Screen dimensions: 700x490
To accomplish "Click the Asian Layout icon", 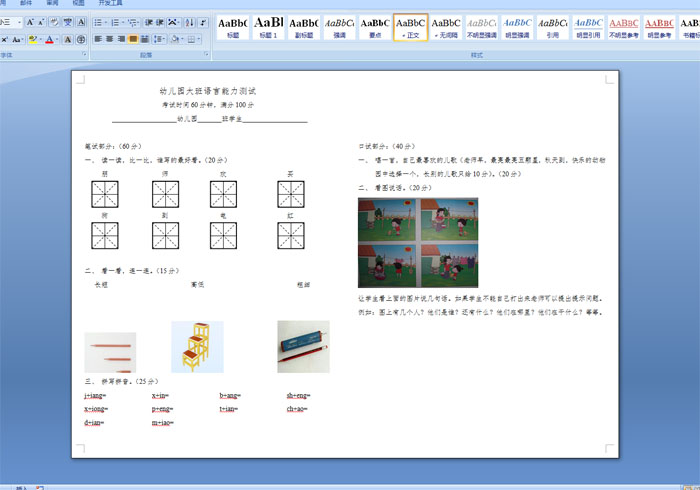I will pyautogui.click(x=173, y=22).
